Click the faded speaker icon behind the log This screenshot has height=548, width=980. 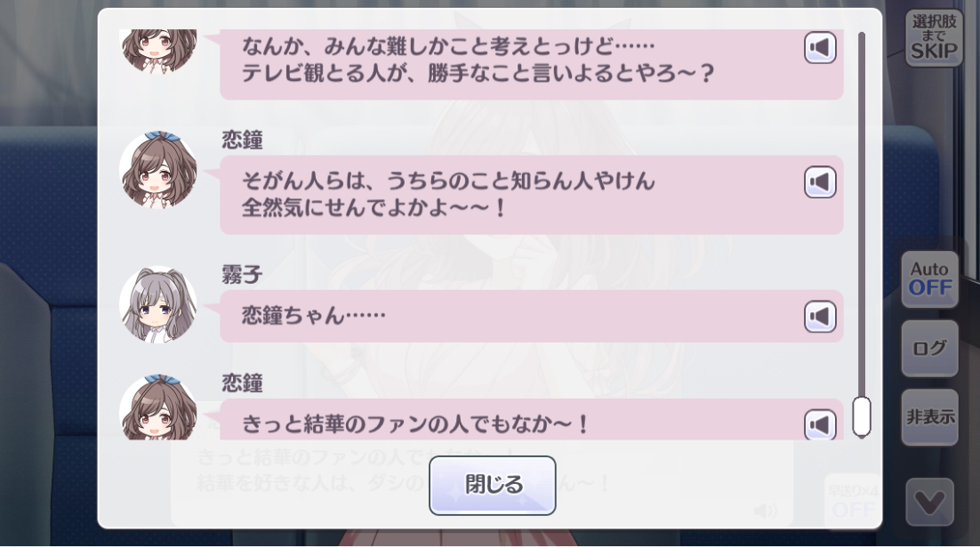(x=765, y=512)
